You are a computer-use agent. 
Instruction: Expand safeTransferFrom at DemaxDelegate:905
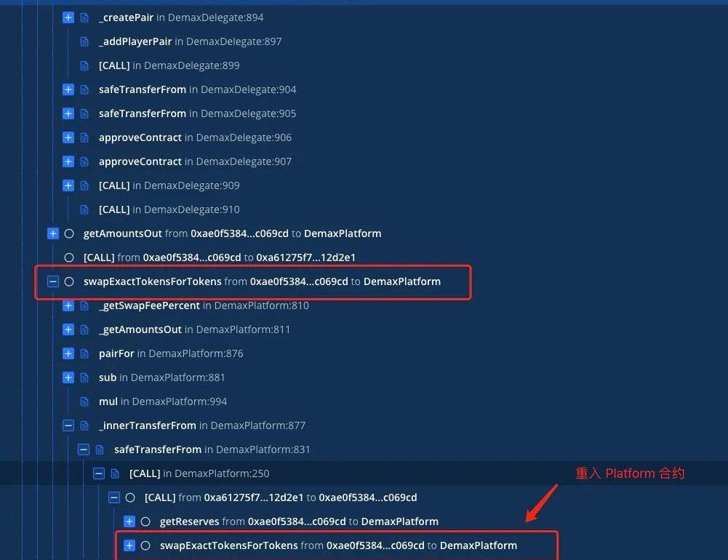68,113
